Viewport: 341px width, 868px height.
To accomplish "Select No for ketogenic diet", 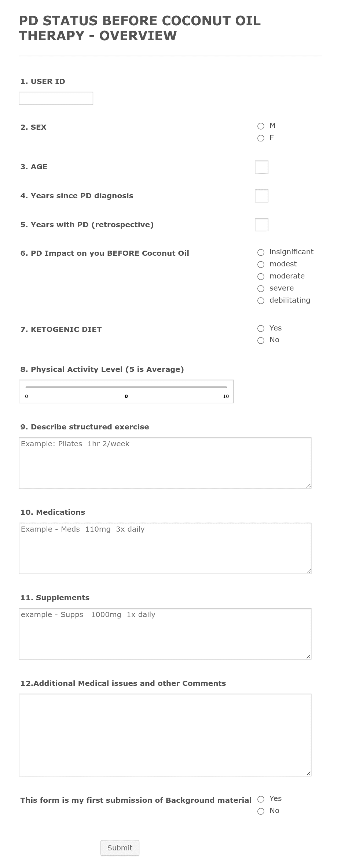I will coord(261,340).
